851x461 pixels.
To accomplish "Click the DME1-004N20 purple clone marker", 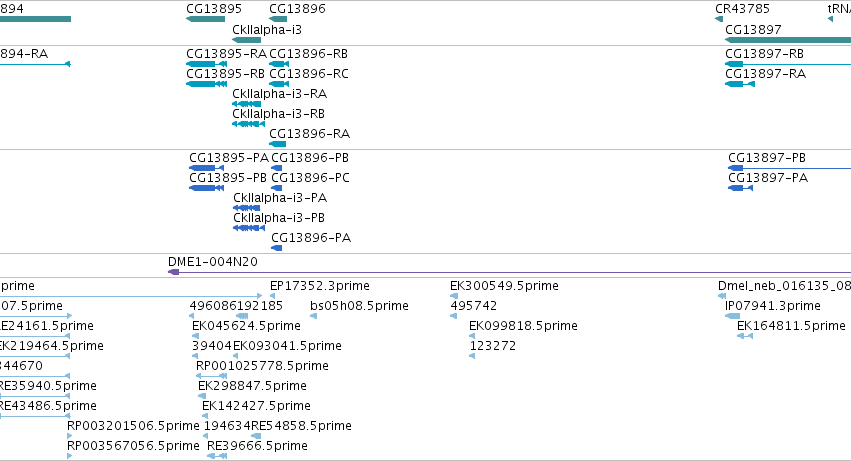I will click(174, 272).
